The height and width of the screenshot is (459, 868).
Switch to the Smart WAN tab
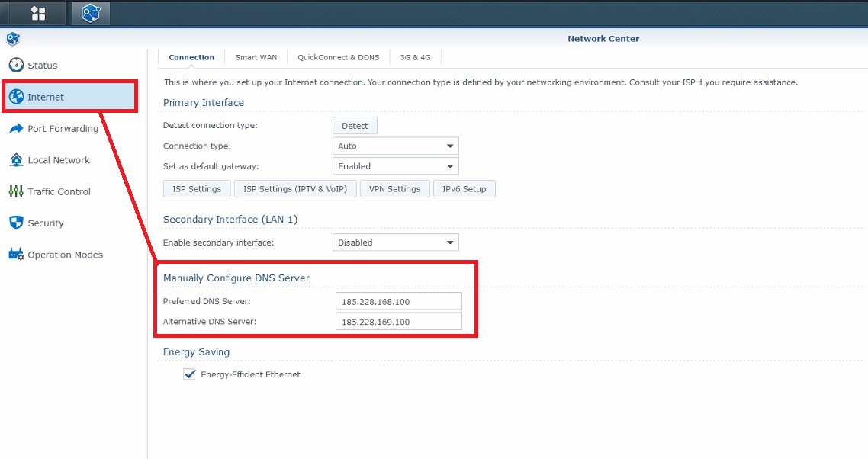[256, 57]
